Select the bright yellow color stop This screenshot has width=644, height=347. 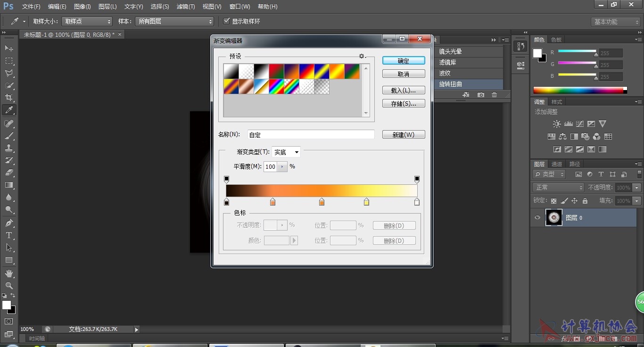coord(366,202)
